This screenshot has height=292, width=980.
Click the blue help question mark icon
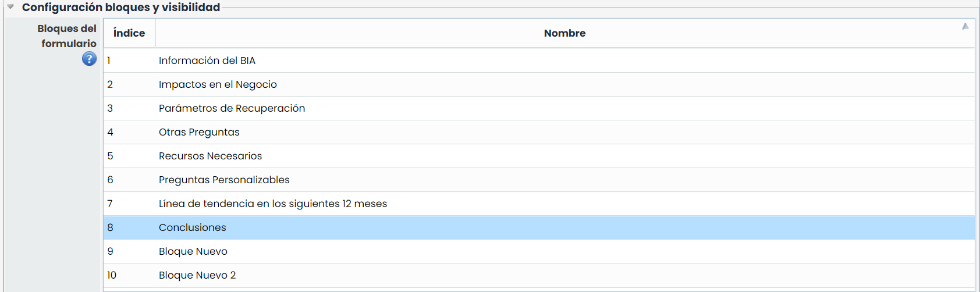coord(89,59)
